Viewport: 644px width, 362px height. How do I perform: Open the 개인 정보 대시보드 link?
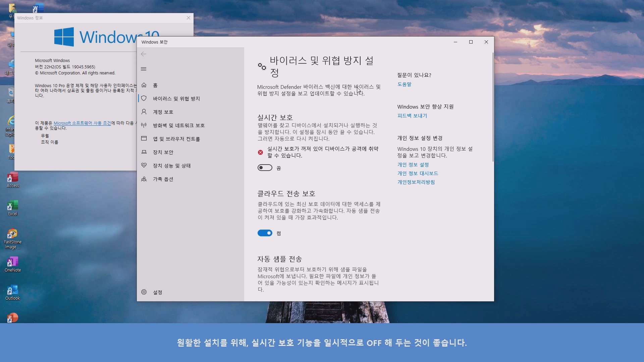tap(418, 173)
